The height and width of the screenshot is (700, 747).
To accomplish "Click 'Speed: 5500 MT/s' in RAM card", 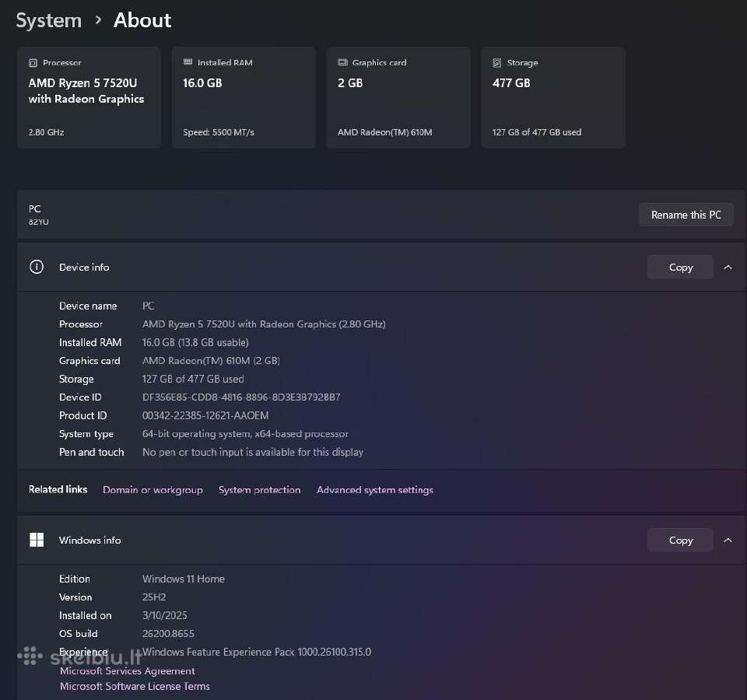I will [219, 132].
